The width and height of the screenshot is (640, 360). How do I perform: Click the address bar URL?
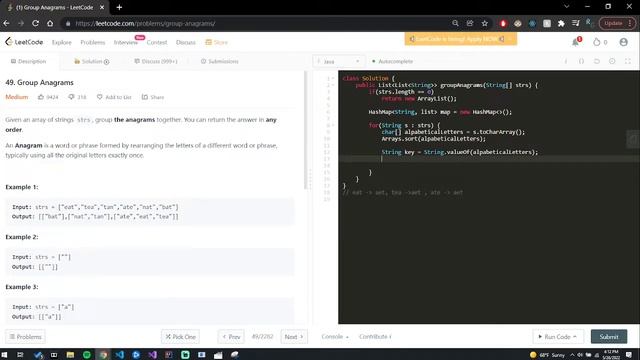click(x=145, y=23)
